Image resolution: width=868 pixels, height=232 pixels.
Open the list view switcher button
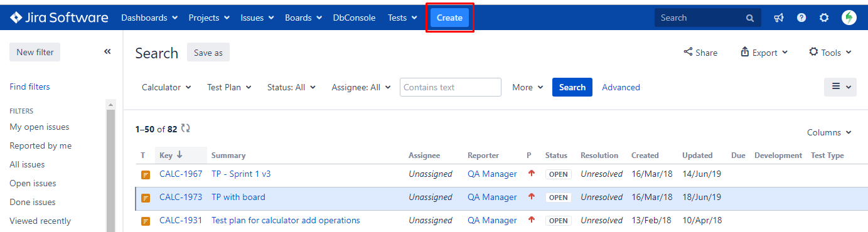[x=840, y=87]
